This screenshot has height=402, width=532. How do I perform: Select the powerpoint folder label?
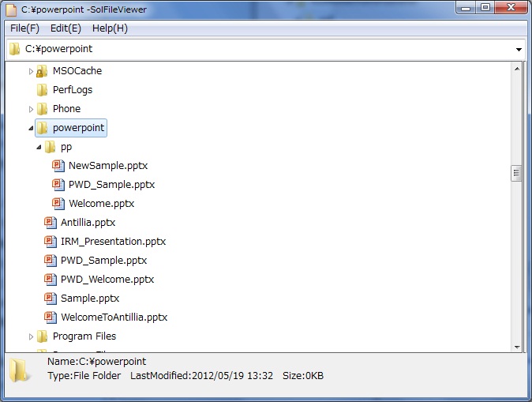78,128
